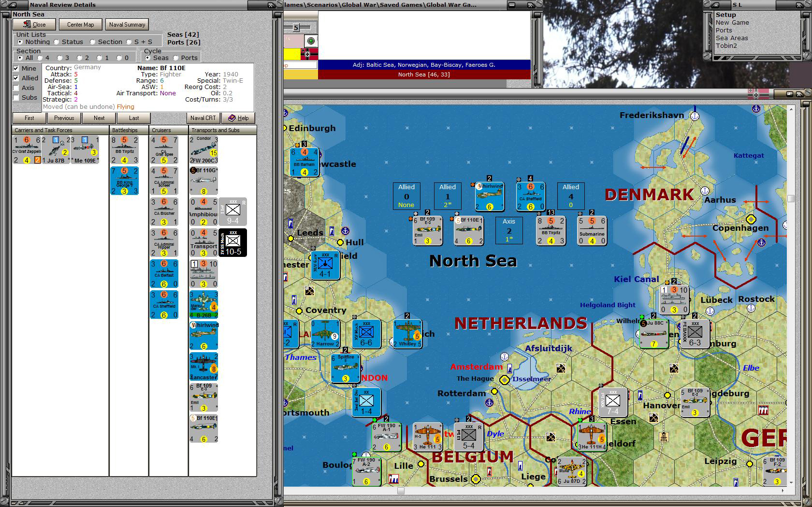The height and width of the screenshot is (507, 812).
Task: Set cycle to Ports
Action: [186, 58]
